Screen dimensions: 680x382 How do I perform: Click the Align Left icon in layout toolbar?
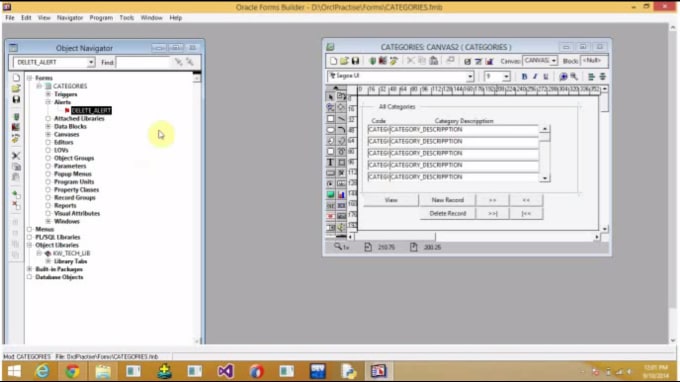tap(591, 77)
